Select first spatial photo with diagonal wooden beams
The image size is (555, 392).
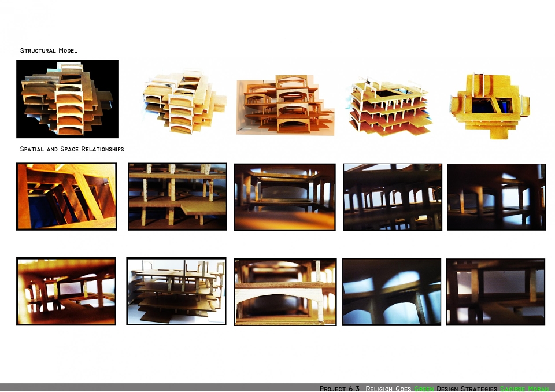click(66, 197)
